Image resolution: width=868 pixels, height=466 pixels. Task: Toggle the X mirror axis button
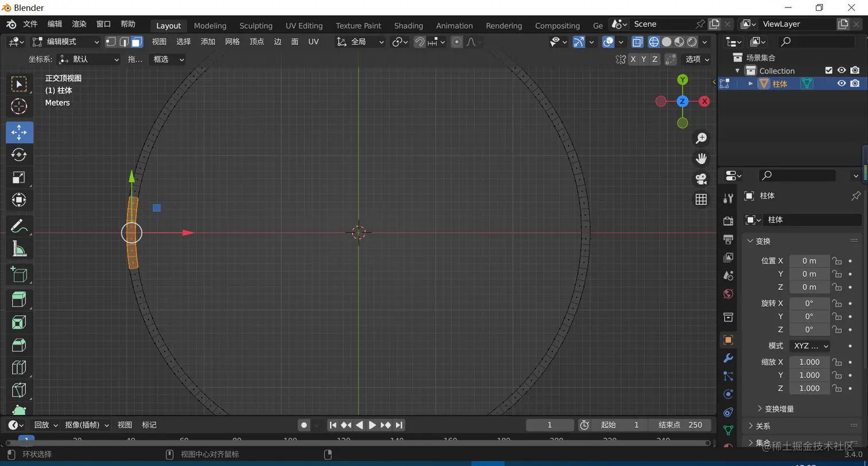(633, 59)
